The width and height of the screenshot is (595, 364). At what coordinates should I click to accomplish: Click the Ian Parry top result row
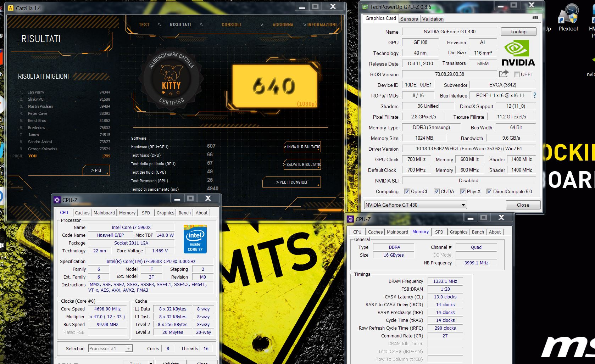coord(65,92)
